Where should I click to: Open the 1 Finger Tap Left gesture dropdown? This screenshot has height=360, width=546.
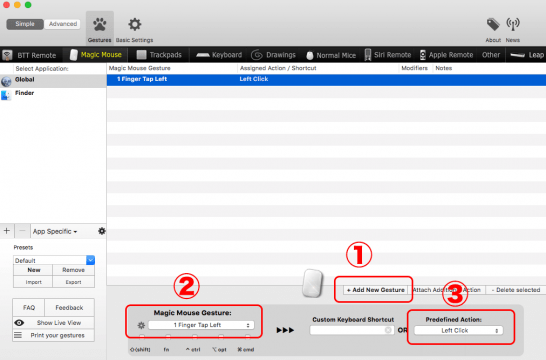[x=201, y=325]
